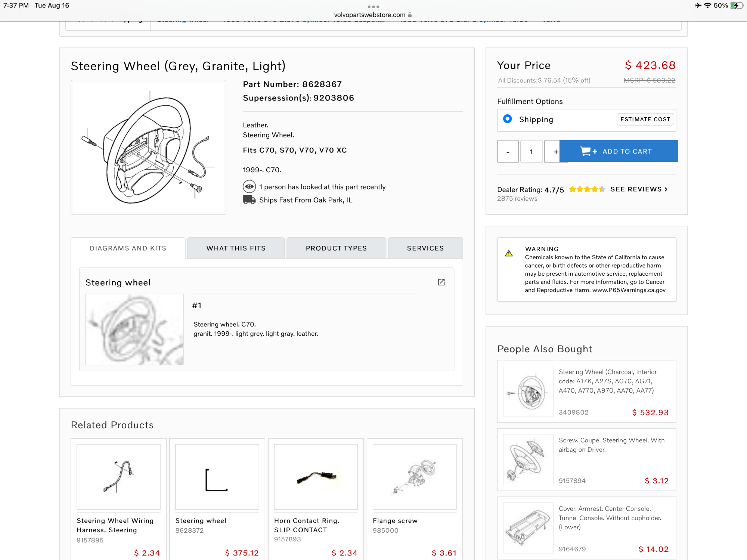Click the dealer rating stars
This screenshot has width=747, height=560.
pyautogui.click(x=587, y=189)
